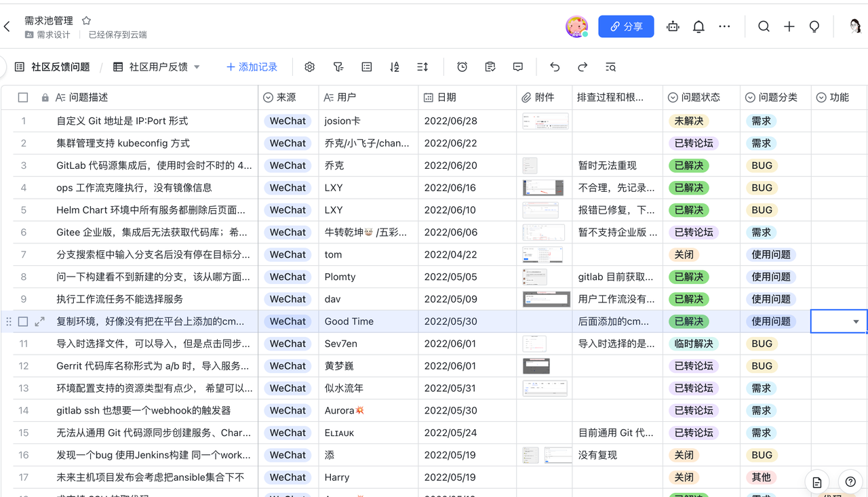Select the user cell '似水流年'
Viewport: 868px width, 497px height.
click(368, 389)
